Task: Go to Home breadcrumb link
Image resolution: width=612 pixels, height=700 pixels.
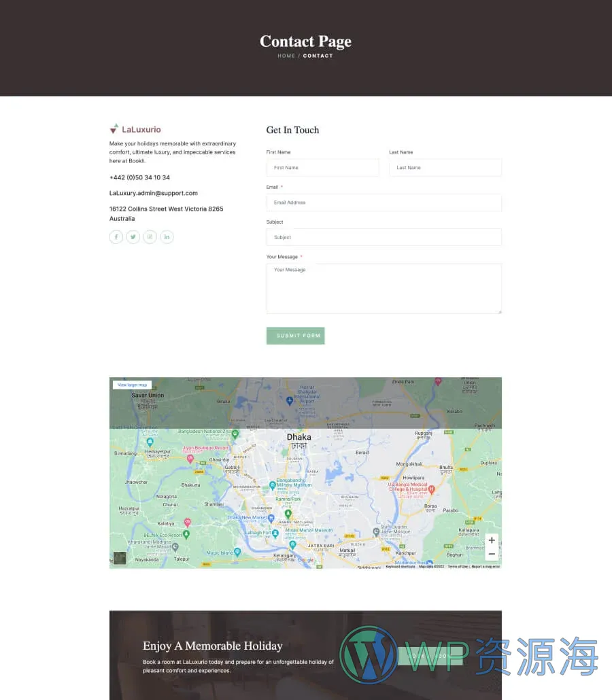Action: (286, 56)
